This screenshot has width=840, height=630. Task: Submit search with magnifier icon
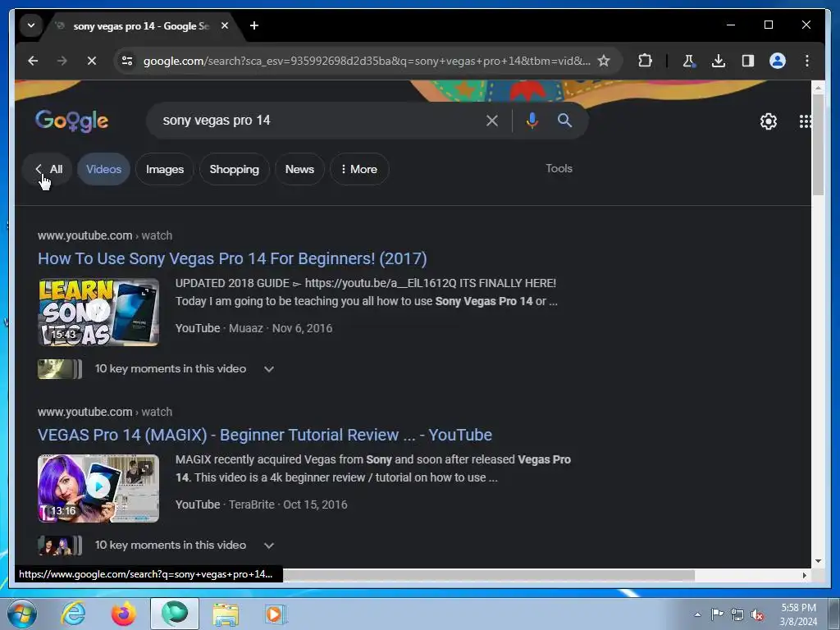564,121
